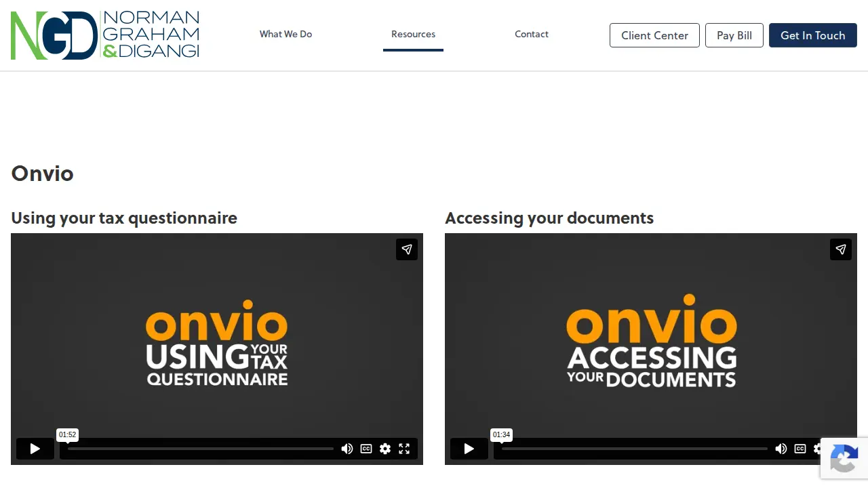Screen dimensions: 868x488
Task: Open settings gear on tax questionnaire video
Action: 385,449
